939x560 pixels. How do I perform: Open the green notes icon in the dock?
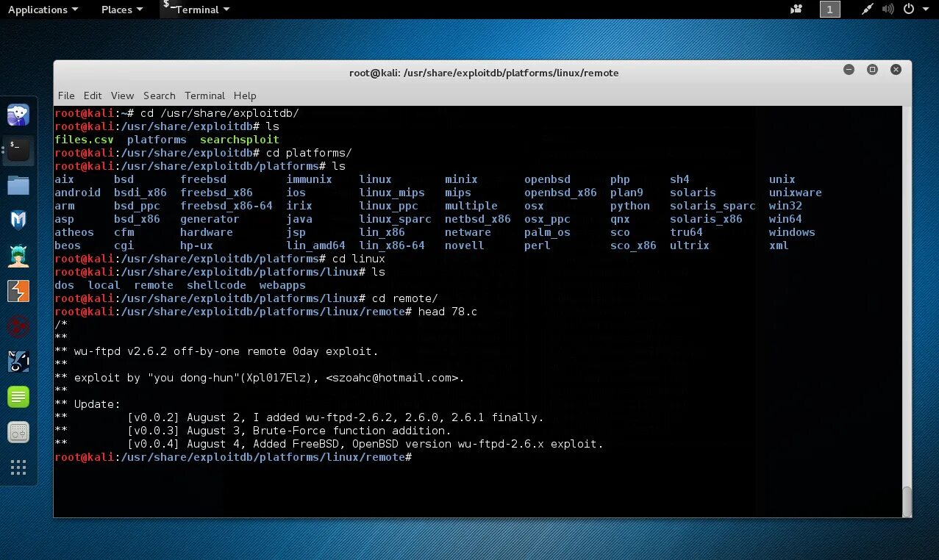tap(18, 397)
